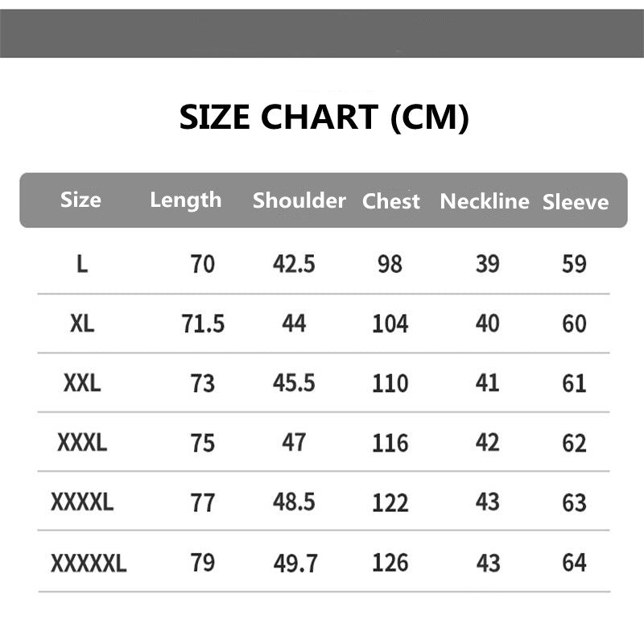
Task: Click the 71.5 length value for XL
Action: click(x=203, y=324)
